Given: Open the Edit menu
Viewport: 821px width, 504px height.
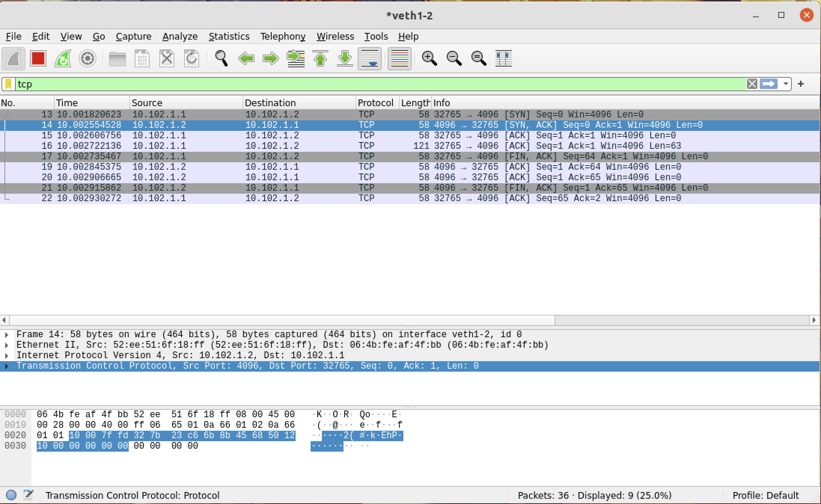Looking at the screenshot, I should 41,36.
